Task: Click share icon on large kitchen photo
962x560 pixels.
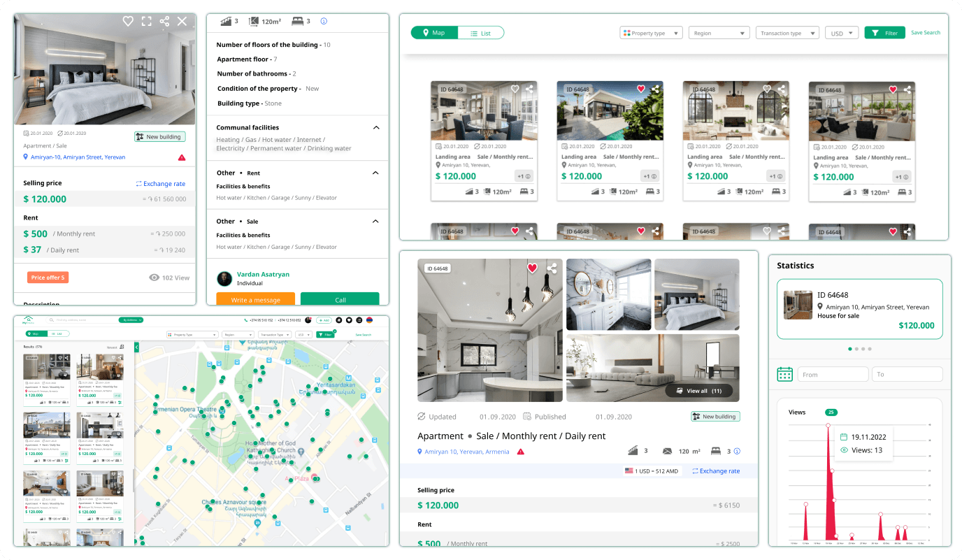Action: click(x=552, y=268)
